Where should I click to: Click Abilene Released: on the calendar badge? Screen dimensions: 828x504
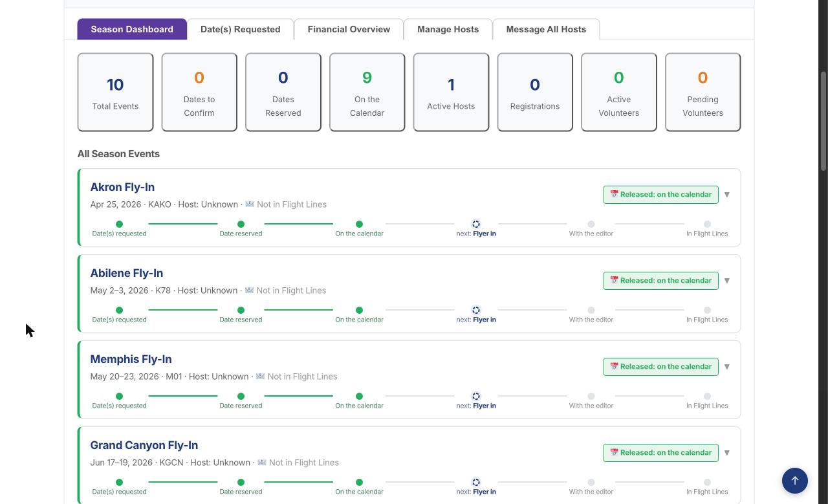click(660, 281)
